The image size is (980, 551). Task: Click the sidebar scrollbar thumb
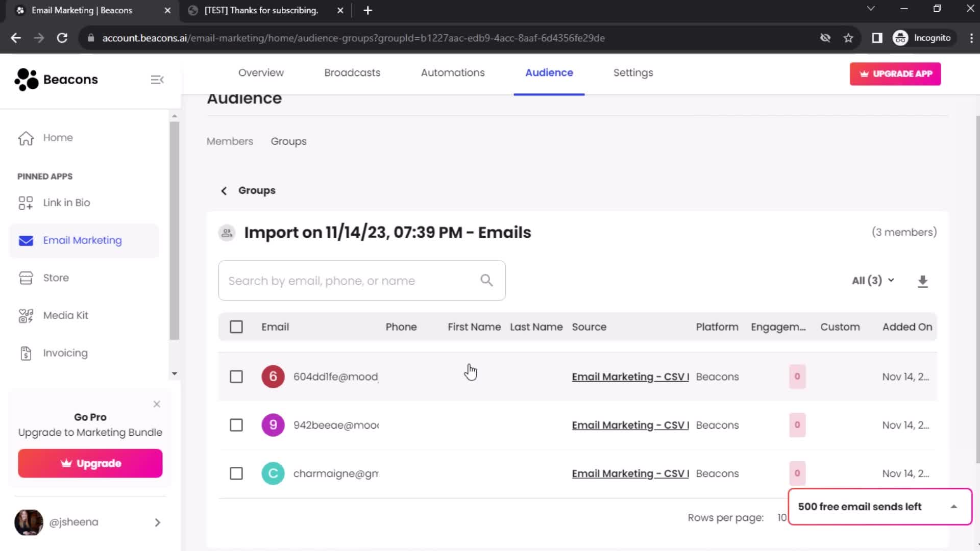pos(175,231)
